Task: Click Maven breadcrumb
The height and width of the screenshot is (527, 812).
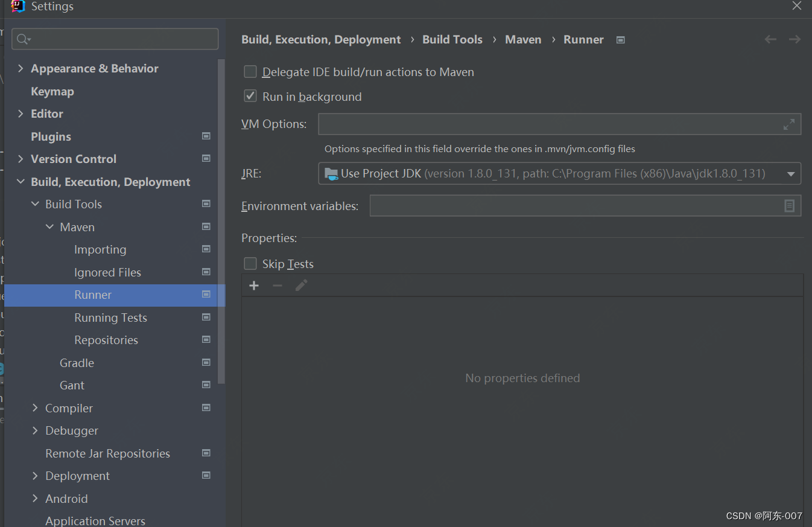Action: click(523, 39)
